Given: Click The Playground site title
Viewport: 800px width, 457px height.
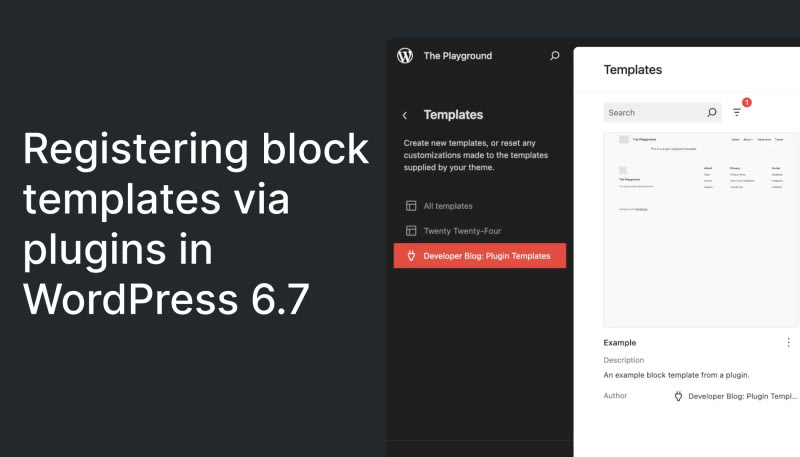Looking at the screenshot, I should (x=458, y=56).
